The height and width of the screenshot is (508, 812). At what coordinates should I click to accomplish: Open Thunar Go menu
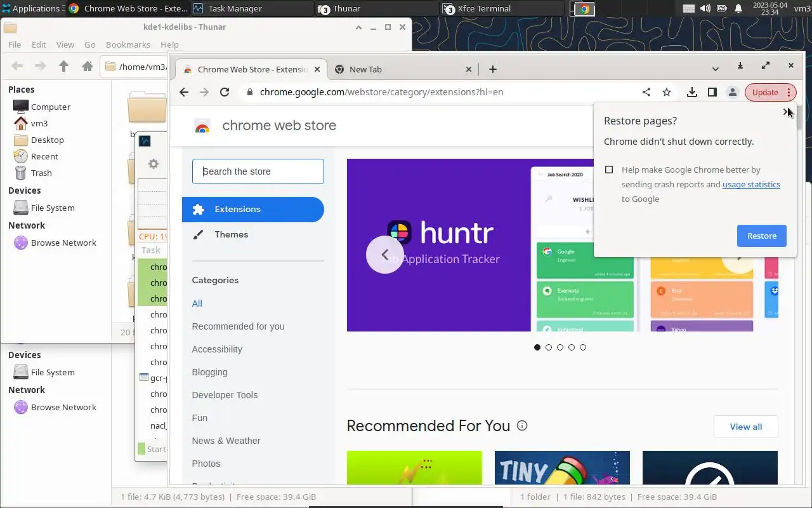pyautogui.click(x=90, y=44)
